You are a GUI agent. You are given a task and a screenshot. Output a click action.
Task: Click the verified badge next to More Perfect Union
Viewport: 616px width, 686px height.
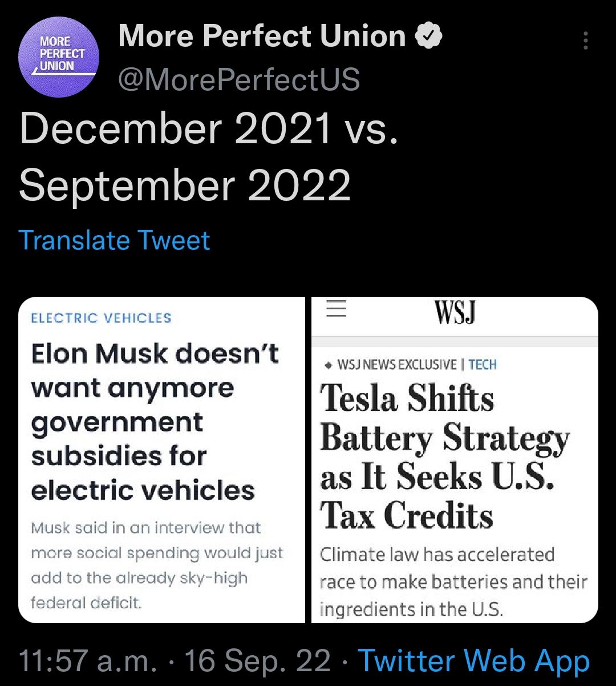(x=428, y=35)
